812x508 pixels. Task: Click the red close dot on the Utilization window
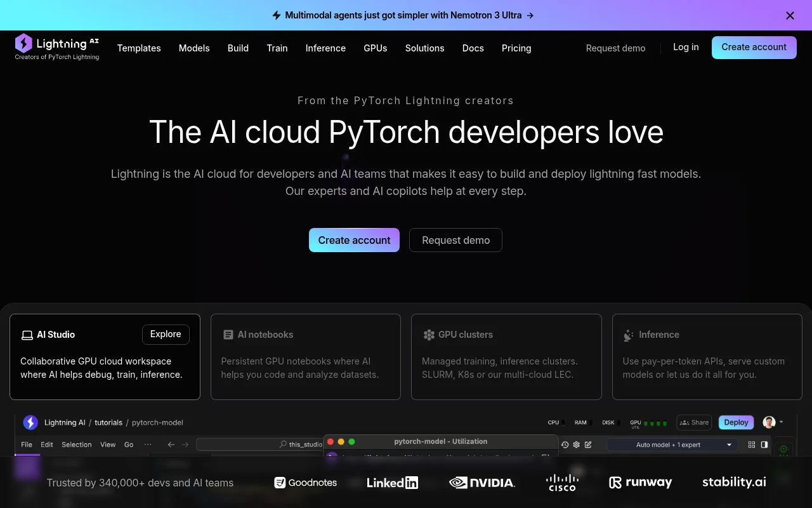331,441
